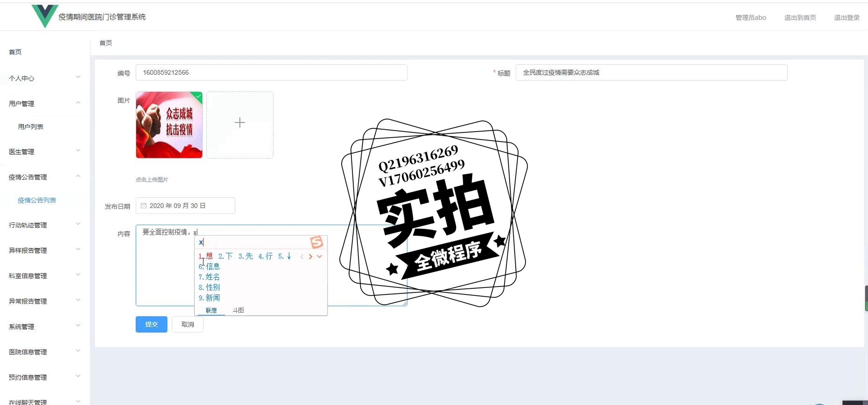Select IME candidate 4 行
The height and width of the screenshot is (405, 868).
(x=266, y=256)
